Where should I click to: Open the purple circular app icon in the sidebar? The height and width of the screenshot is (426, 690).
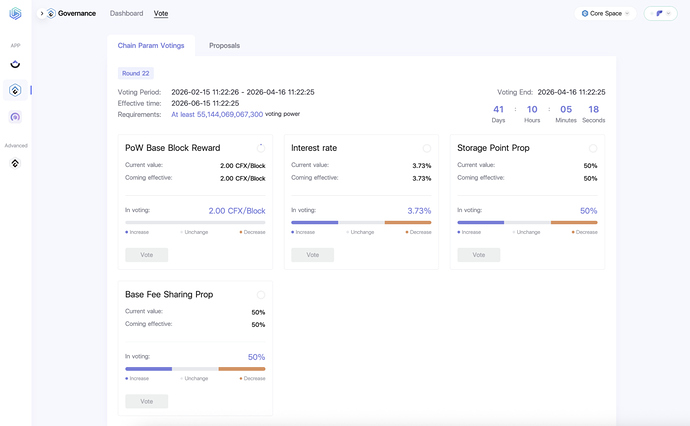coord(15,117)
